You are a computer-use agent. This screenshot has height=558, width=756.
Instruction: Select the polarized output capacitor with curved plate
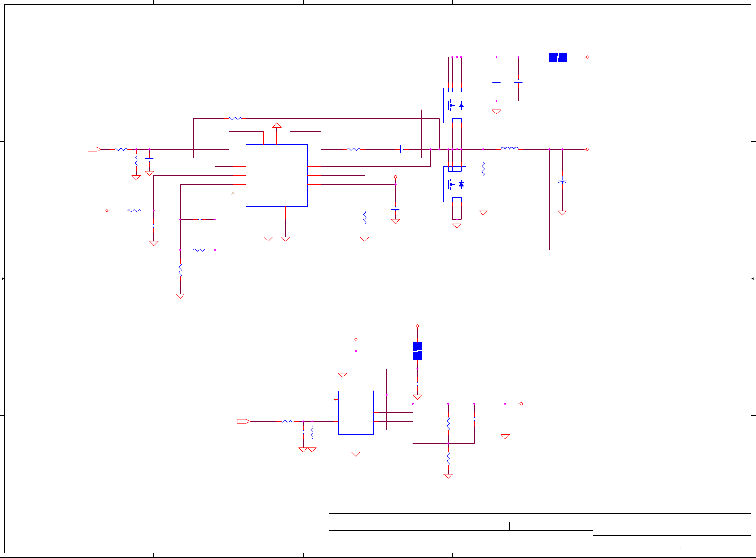tap(562, 181)
